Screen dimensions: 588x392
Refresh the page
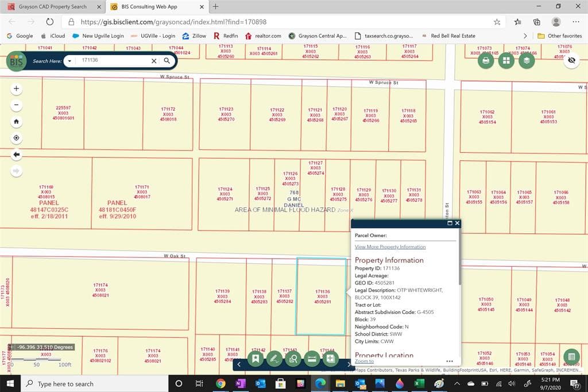point(49,22)
